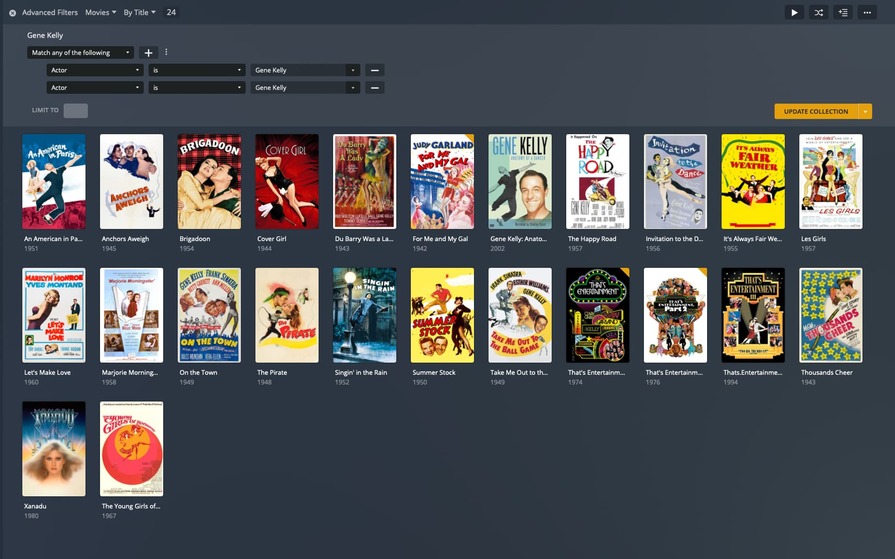Open That's Entertainment Part 2 1976 poster

coord(675,315)
